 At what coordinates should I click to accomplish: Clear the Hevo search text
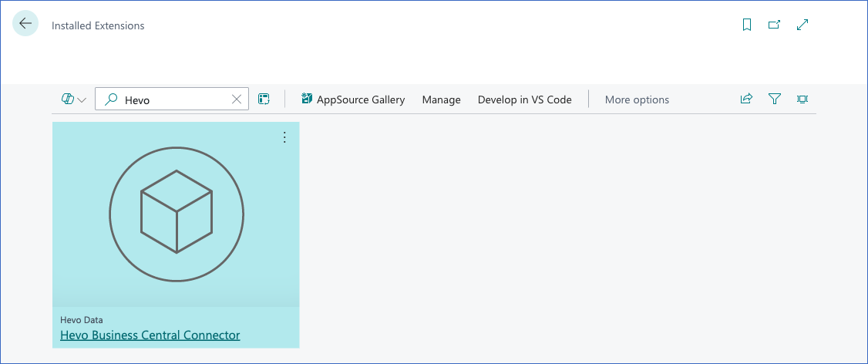coord(237,99)
